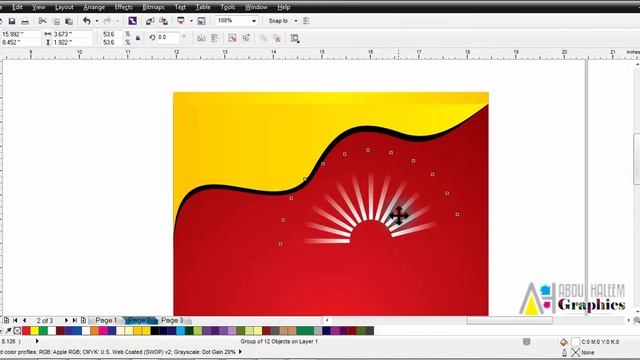Open the undo history dropdown arrow
The height and width of the screenshot is (360, 640).
pos(97,21)
